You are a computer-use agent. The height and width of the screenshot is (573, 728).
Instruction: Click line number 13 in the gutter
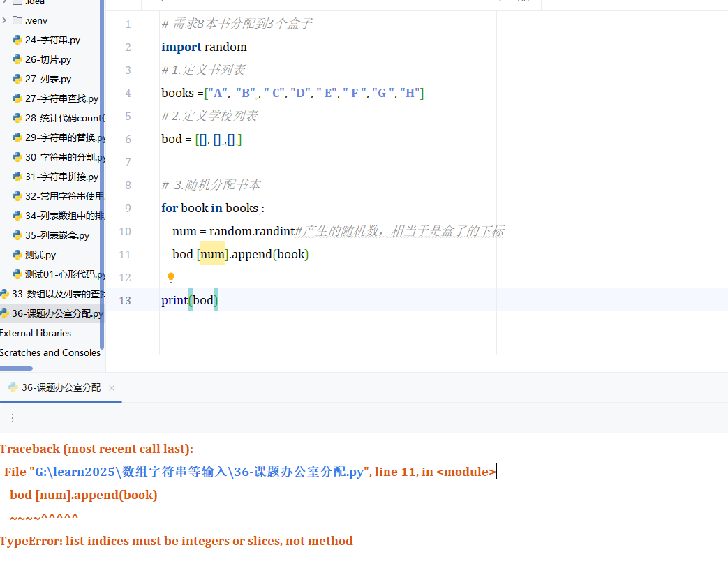coord(124,300)
